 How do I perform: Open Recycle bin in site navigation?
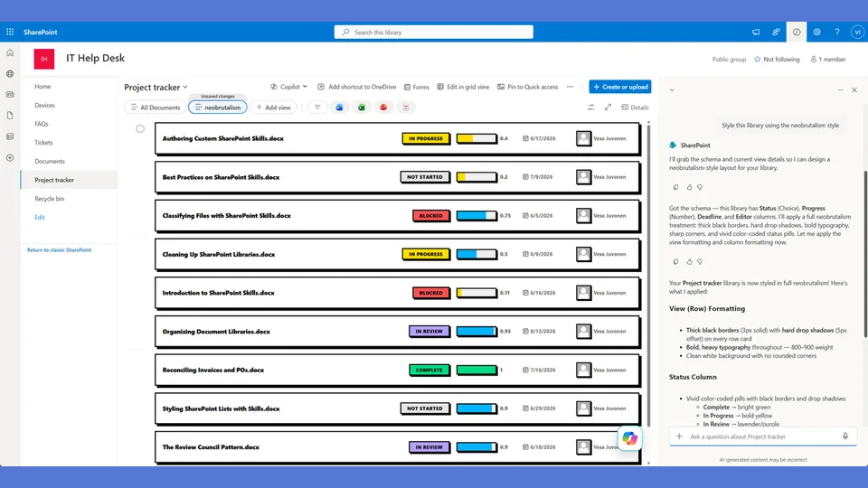click(49, 199)
